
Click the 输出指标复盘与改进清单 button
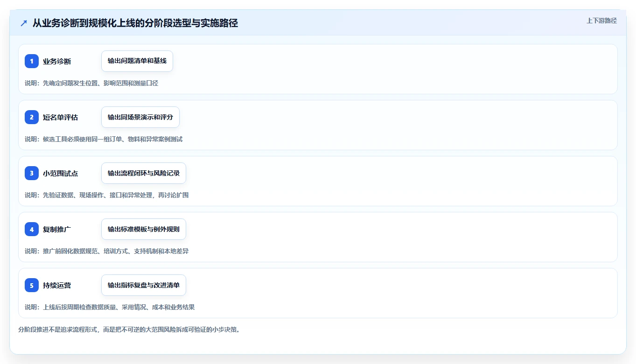(x=144, y=285)
